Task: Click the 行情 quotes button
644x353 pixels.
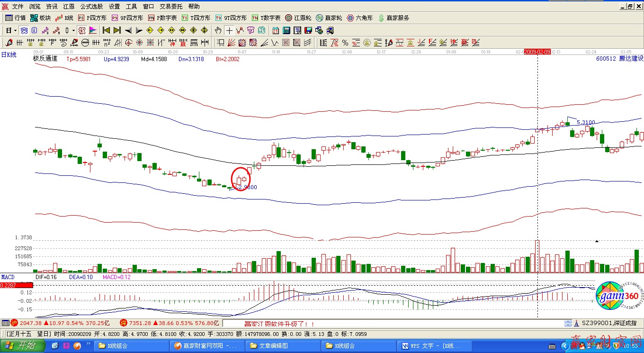Action: tap(15, 18)
